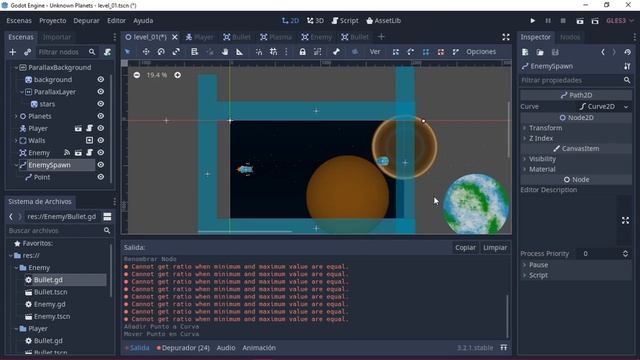Open object history icon in Inspector
The height and width of the screenshot is (360, 640).
point(627,52)
